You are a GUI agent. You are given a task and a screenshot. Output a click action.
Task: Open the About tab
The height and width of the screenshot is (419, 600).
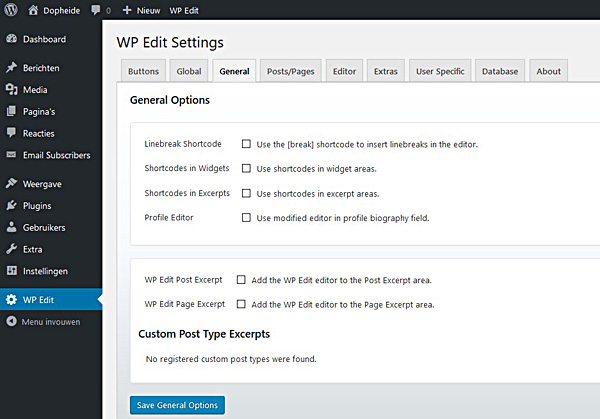(x=548, y=71)
